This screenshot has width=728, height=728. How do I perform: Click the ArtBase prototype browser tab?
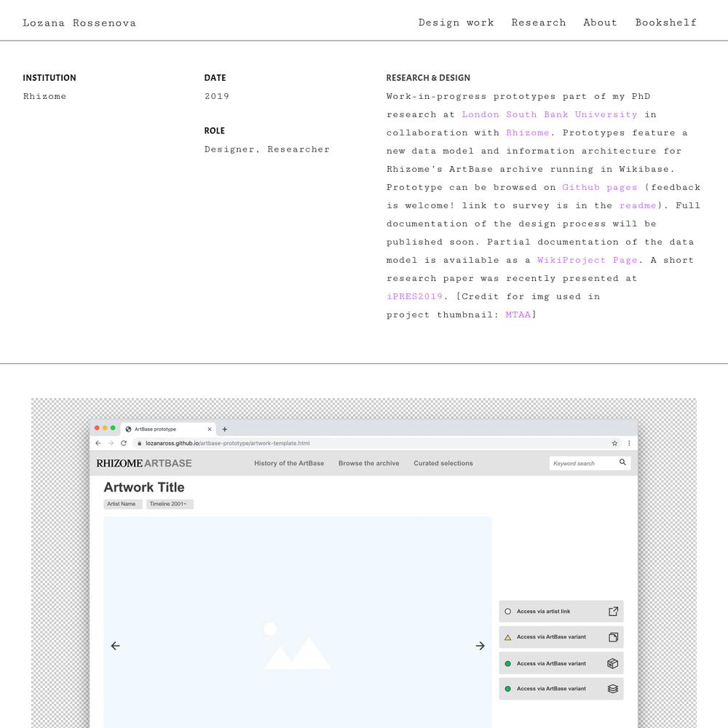[x=168, y=429]
